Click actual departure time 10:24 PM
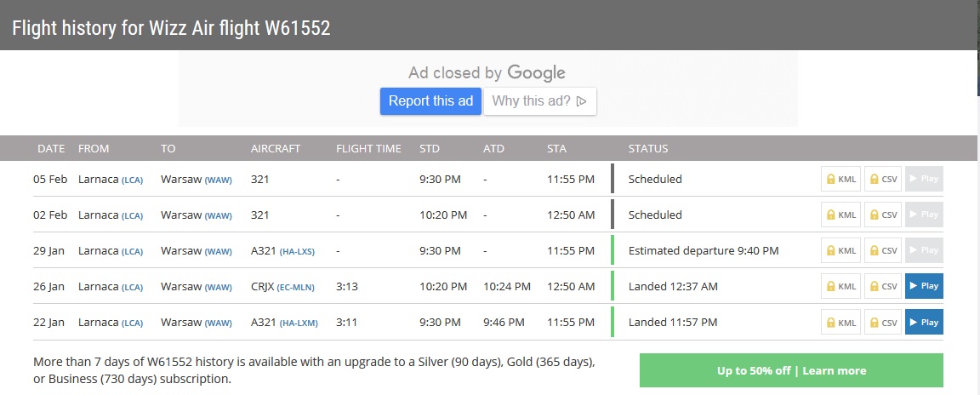 [x=507, y=286]
